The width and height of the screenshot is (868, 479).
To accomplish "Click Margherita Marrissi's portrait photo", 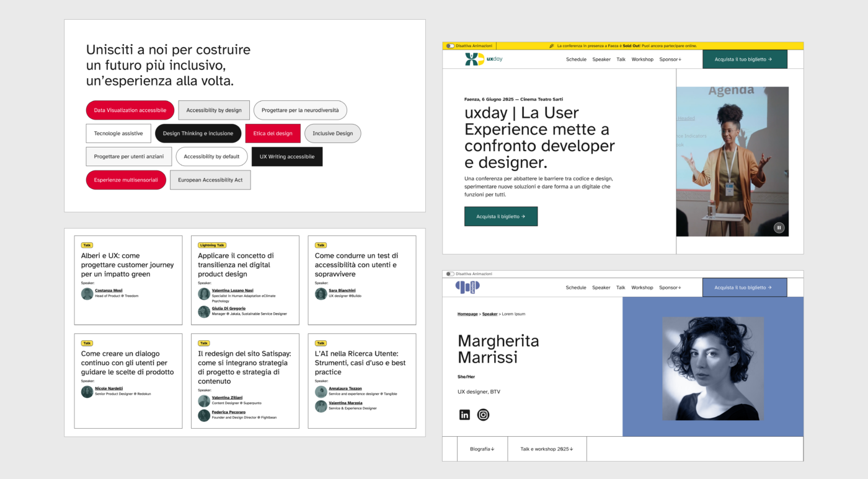I will pos(712,369).
